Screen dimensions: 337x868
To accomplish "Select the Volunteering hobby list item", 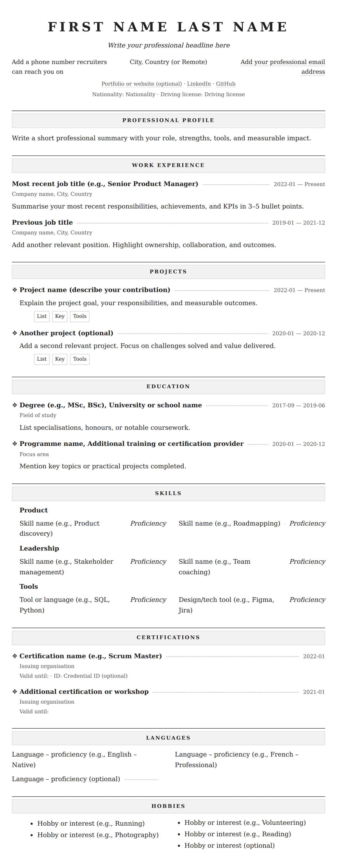I will click(245, 823).
